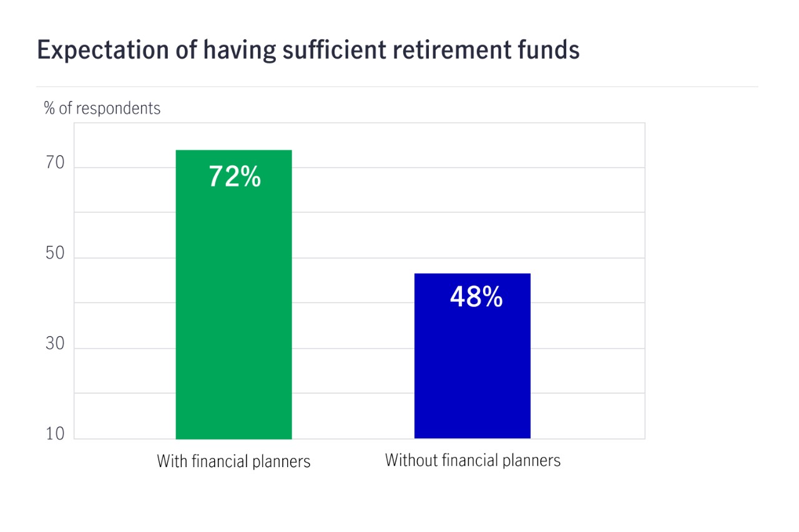Select the "With financial planners" category label
799x532 pixels.
[233, 462]
